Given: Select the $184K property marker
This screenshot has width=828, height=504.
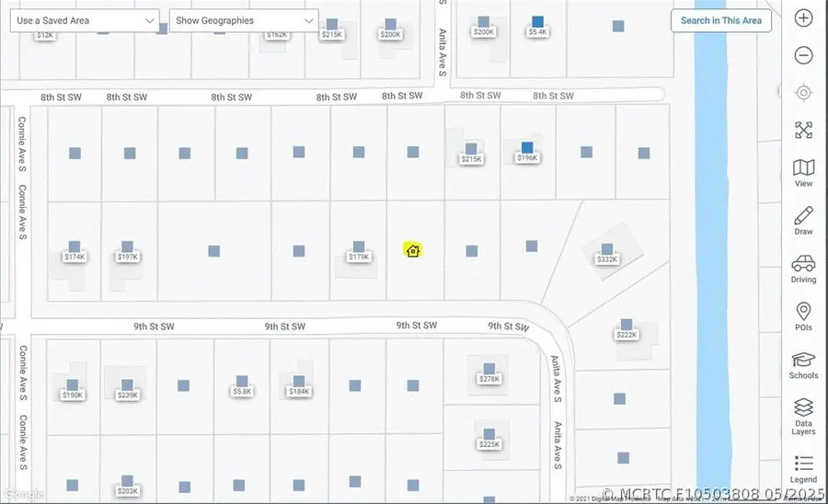Looking at the screenshot, I should [x=299, y=386].
